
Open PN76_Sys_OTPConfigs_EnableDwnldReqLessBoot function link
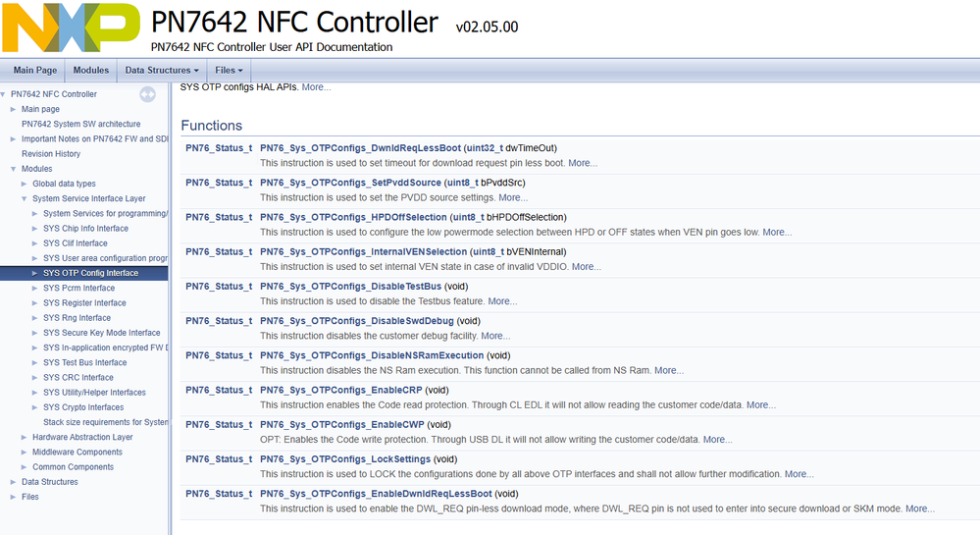point(377,494)
